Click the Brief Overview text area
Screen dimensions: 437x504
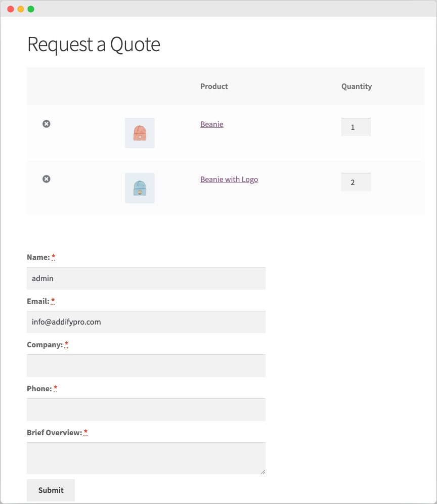146,457
